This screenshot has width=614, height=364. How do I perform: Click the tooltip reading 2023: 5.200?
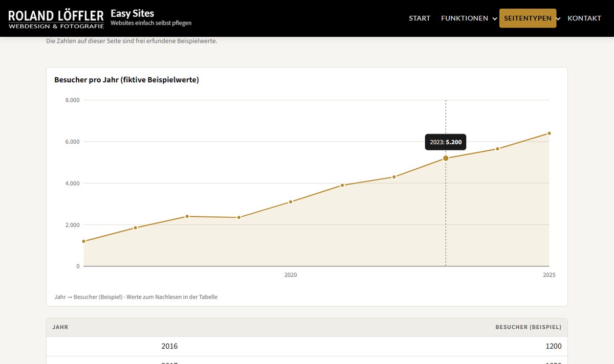point(446,142)
